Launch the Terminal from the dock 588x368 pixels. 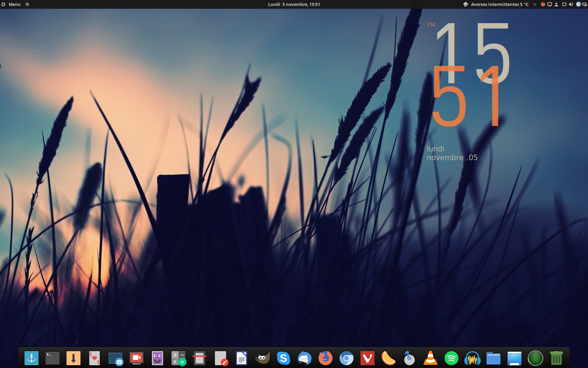52,358
